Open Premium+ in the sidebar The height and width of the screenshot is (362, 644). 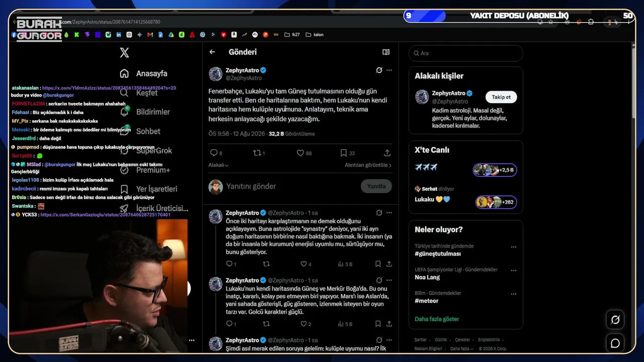click(145, 170)
